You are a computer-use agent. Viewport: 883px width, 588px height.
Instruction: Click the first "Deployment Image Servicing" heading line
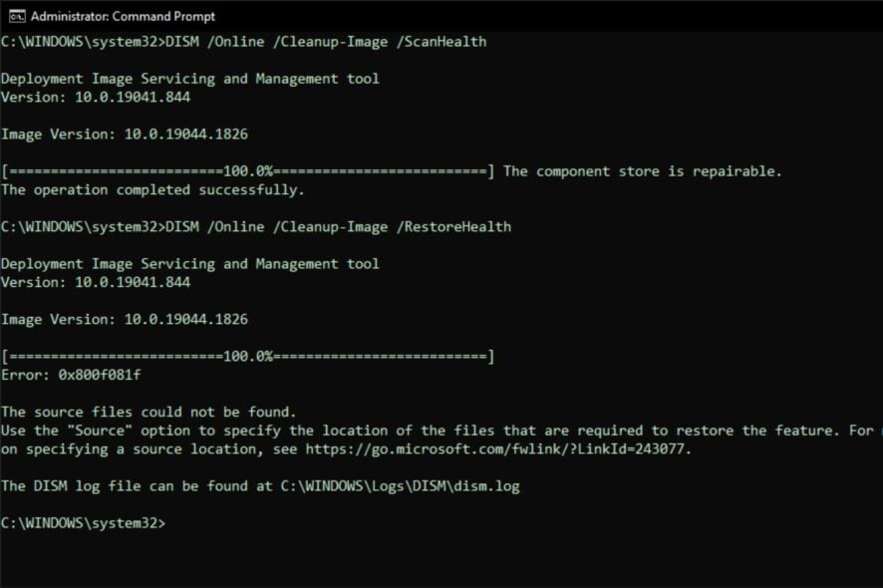(189, 79)
